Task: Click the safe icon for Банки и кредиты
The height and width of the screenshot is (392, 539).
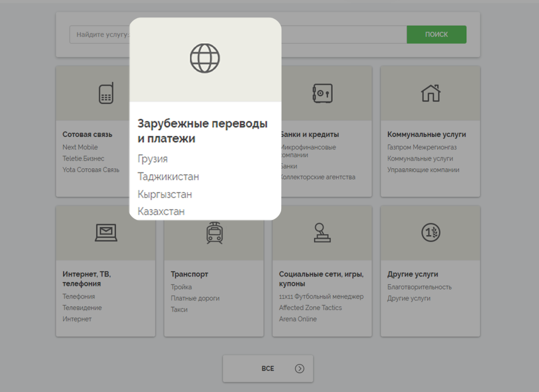Action: tap(323, 93)
